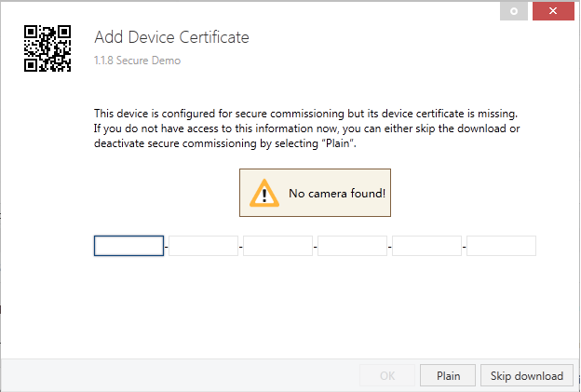Click the 'Add Device Certificate' title
Viewport: 581px width, 392px height.
171,37
